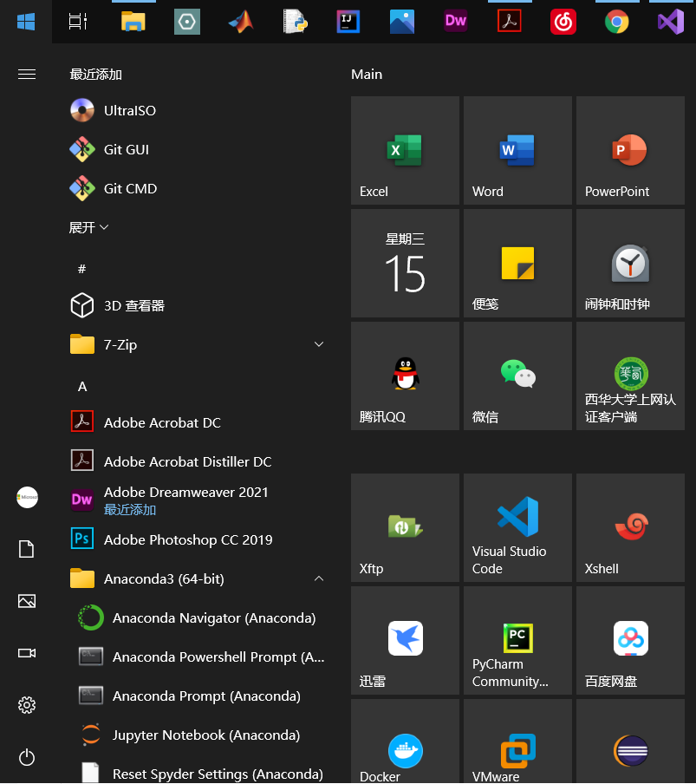Launch the Docker tile

tap(406, 742)
